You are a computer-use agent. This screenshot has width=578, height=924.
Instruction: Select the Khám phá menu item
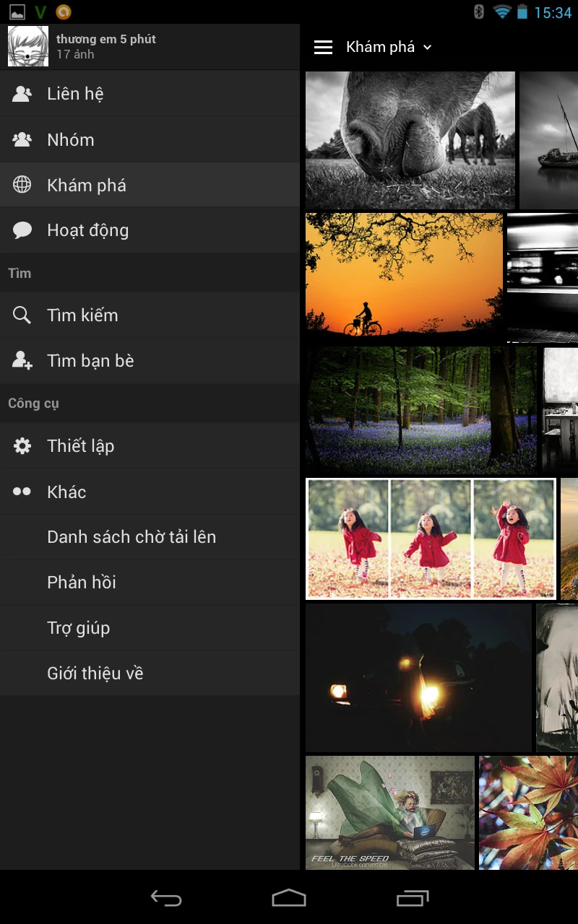tap(87, 185)
